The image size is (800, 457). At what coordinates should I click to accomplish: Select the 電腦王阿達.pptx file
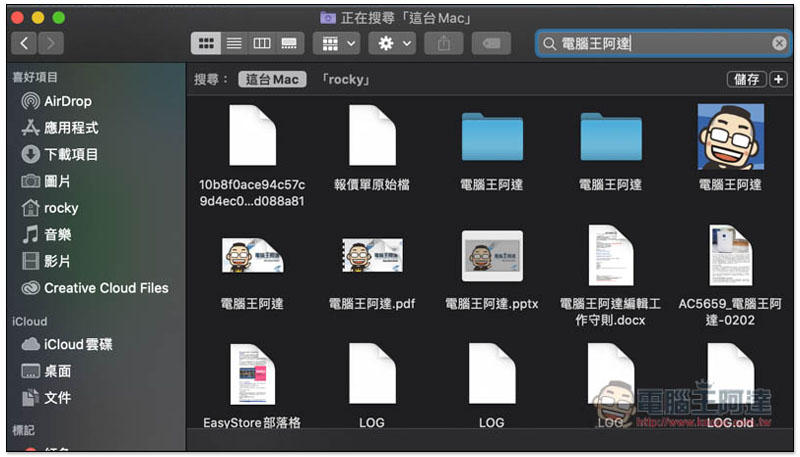tap(492, 257)
